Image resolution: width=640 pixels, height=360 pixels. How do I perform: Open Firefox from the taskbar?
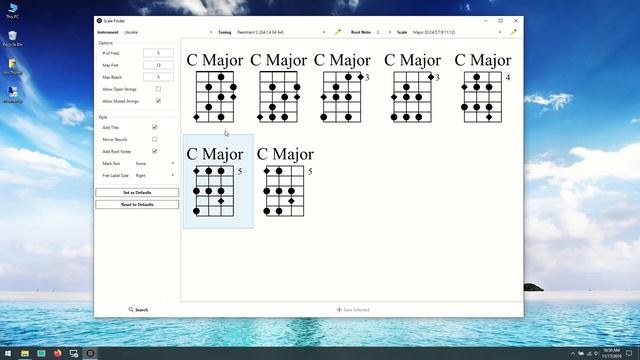[x=58, y=353]
